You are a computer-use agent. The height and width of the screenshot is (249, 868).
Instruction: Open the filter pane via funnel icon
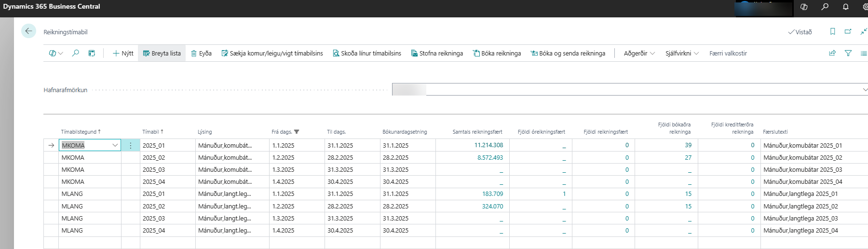coord(848,53)
